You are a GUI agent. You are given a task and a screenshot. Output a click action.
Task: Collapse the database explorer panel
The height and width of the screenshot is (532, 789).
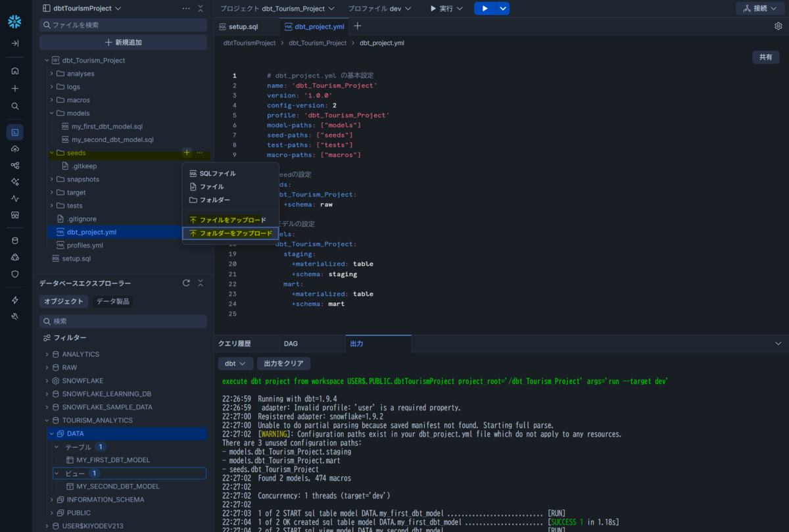tap(201, 283)
